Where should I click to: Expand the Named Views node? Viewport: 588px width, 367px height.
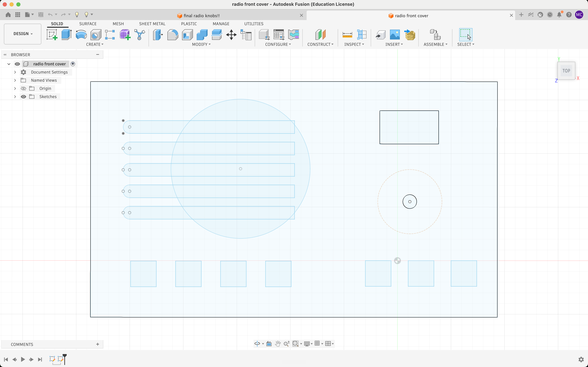click(15, 80)
